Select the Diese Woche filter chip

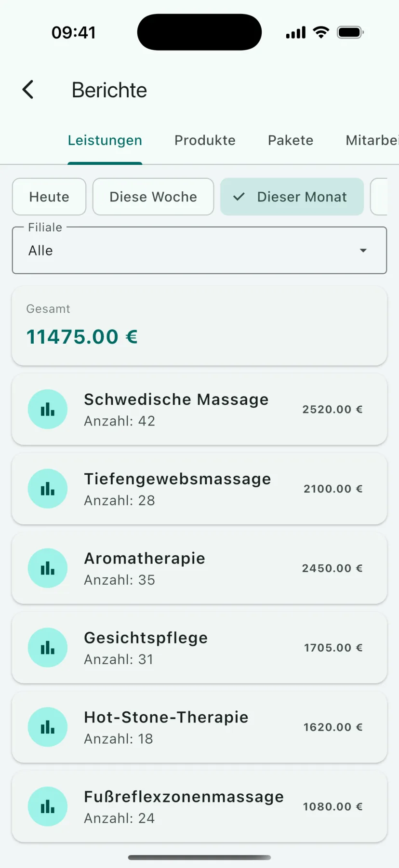tap(153, 197)
